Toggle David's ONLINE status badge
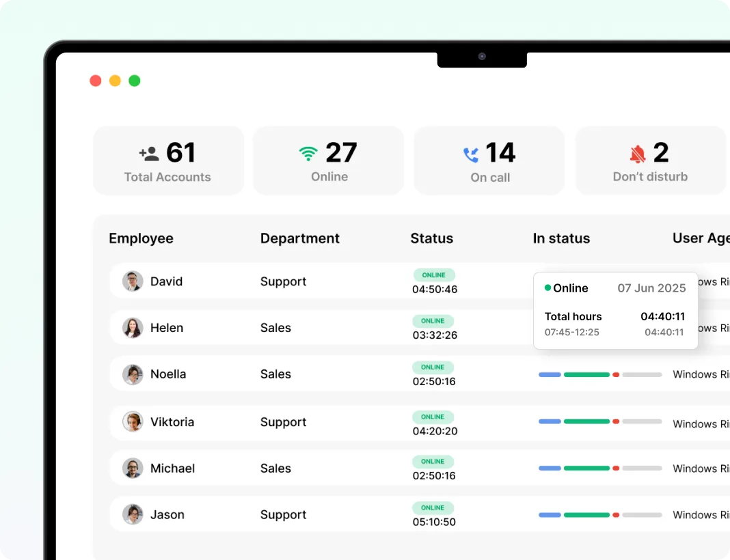Image resolution: width=730 pixels, height=560 pixels. tap(433, 275)
